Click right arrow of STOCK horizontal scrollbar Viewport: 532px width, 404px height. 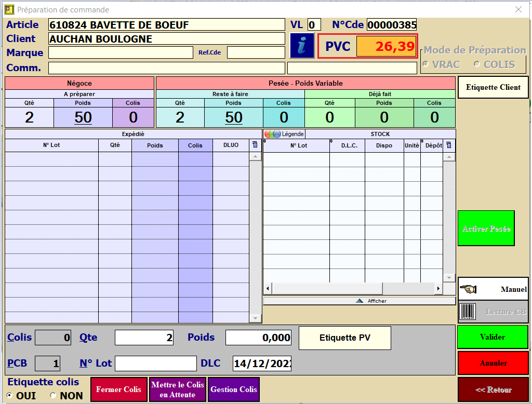[x=438, y=288]
